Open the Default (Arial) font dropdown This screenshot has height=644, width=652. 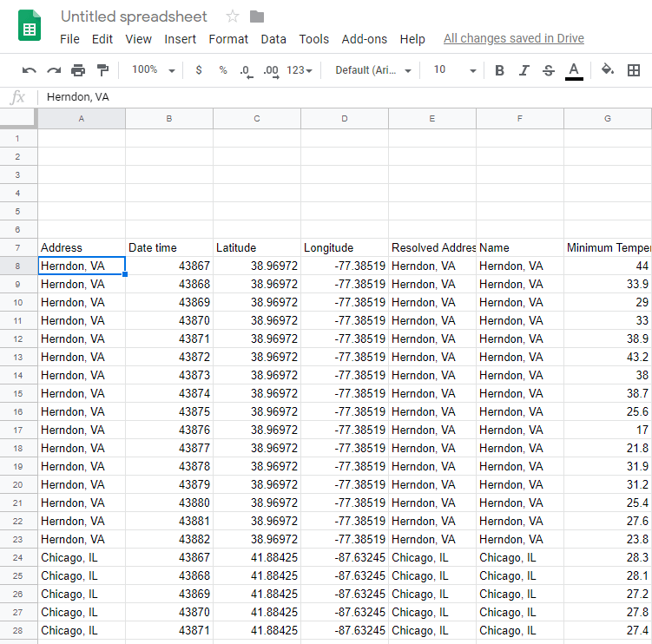(x=373, y=70)
